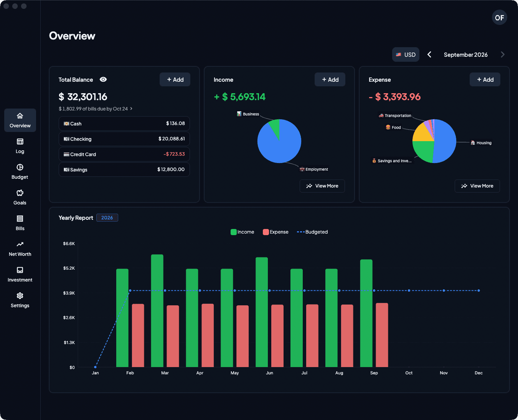The height and width of the screenshot is (420, 518).
Task: Click the March income bar
Action: [157, 311]
